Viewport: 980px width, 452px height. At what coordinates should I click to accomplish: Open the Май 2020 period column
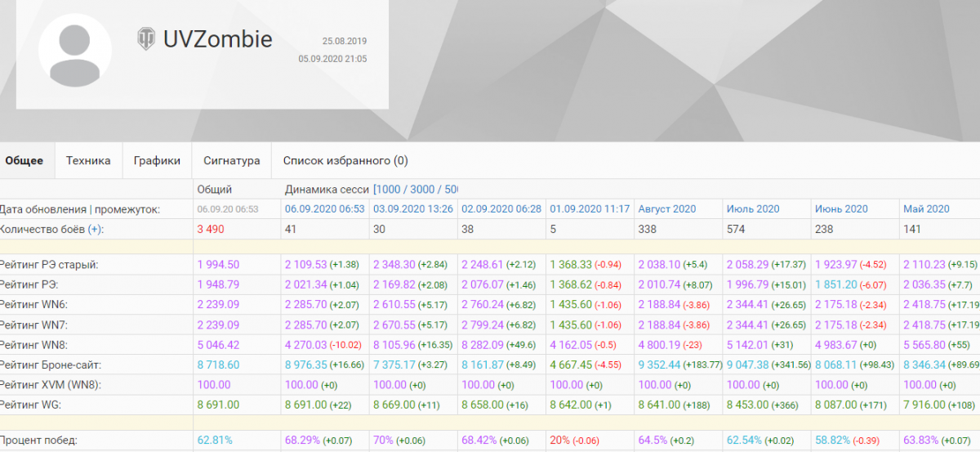[x=926, y=209]
